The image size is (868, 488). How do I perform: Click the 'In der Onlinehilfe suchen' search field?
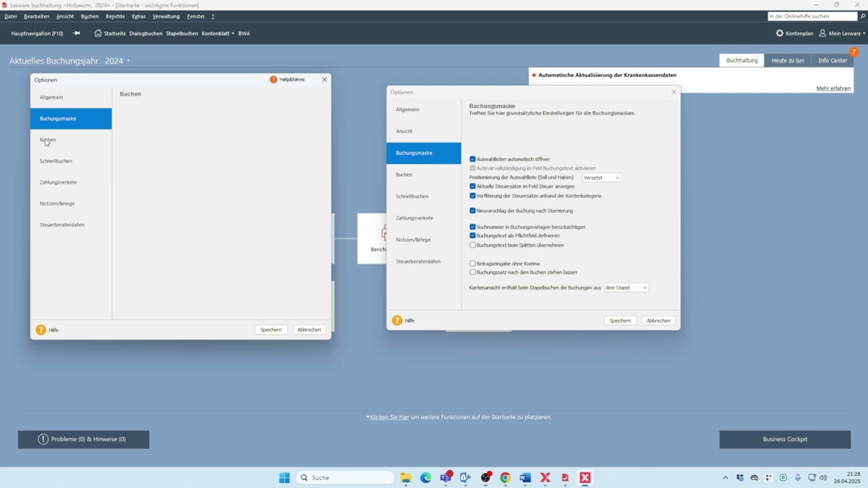(812, 16)
